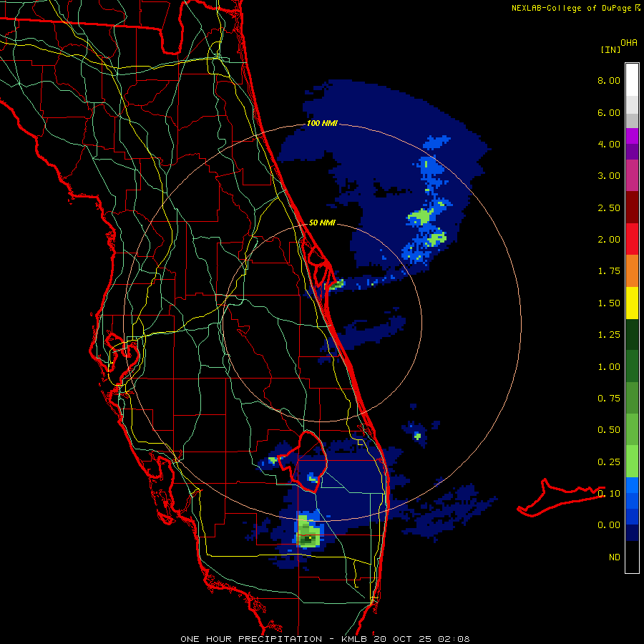
Task: Click the 1.75 legend value
Action: pos(609,271)
